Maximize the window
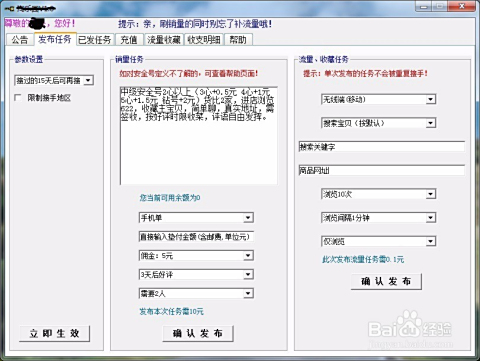 440,6
